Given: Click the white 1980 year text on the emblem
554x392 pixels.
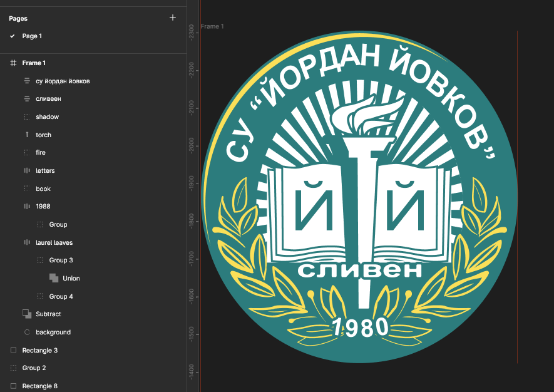Looking at the screenshot, I should point(361,327).
